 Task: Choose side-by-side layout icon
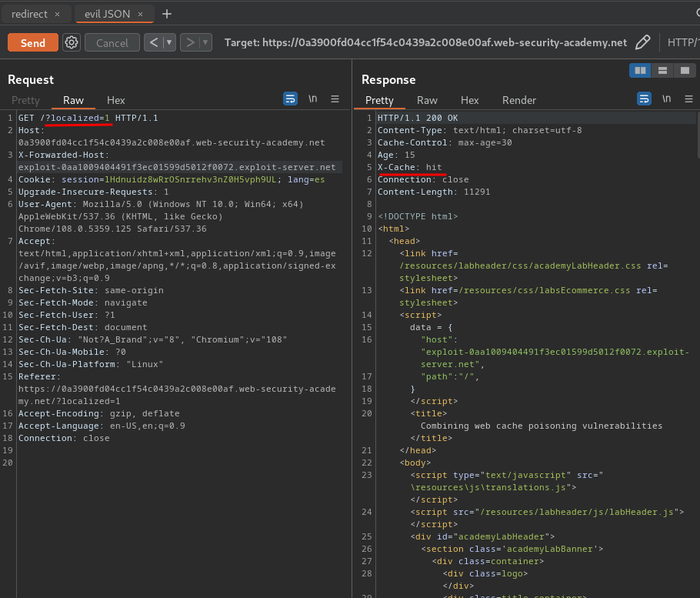click(640, 71)
